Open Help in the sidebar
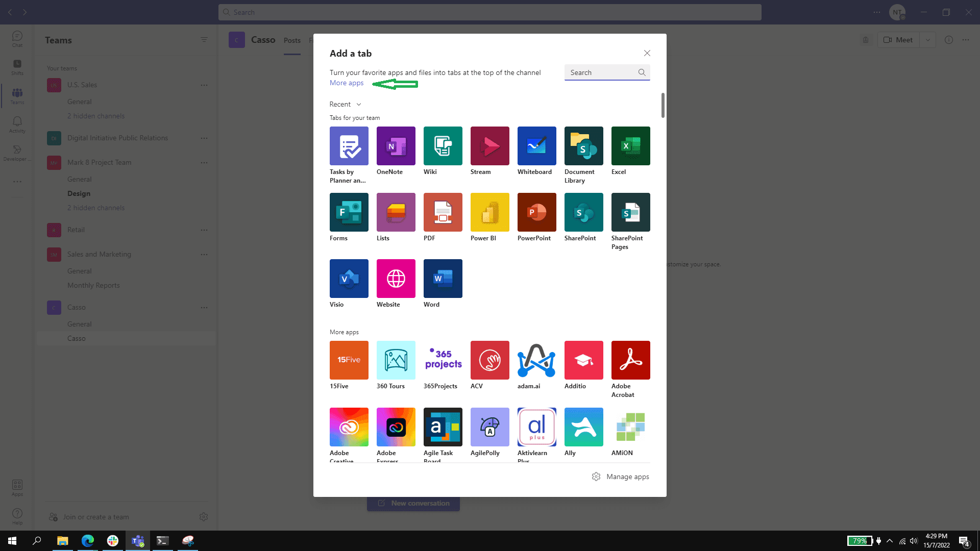980x551 pixels. pyautogui.click(x=17, y=516)
